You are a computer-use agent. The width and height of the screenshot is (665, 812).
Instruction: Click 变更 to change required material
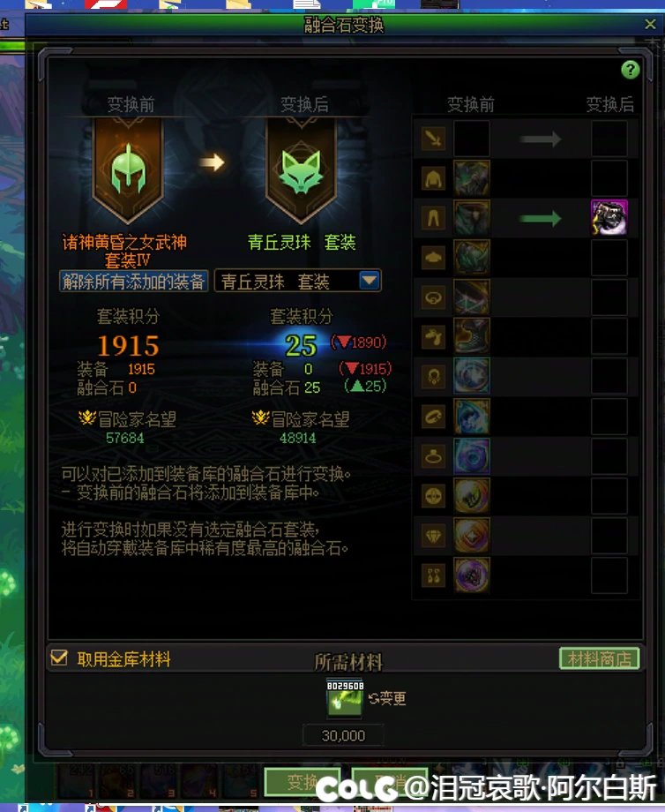[x=387, y=699]
